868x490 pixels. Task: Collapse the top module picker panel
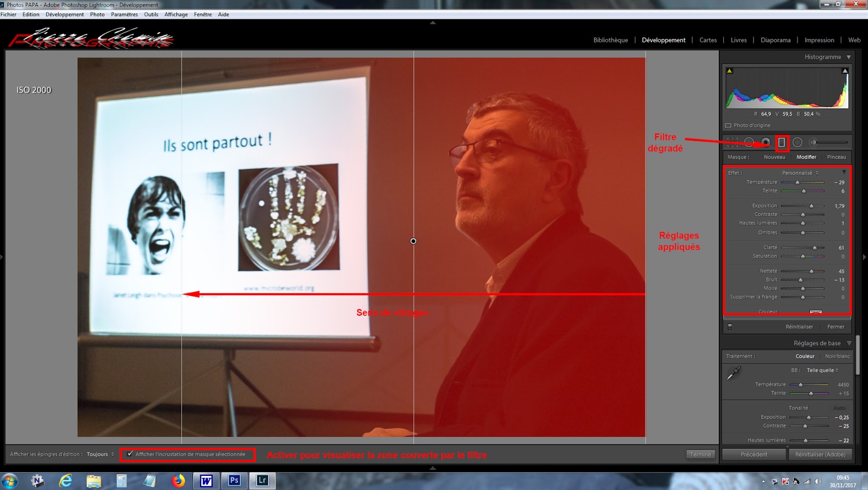pos(432,23)
